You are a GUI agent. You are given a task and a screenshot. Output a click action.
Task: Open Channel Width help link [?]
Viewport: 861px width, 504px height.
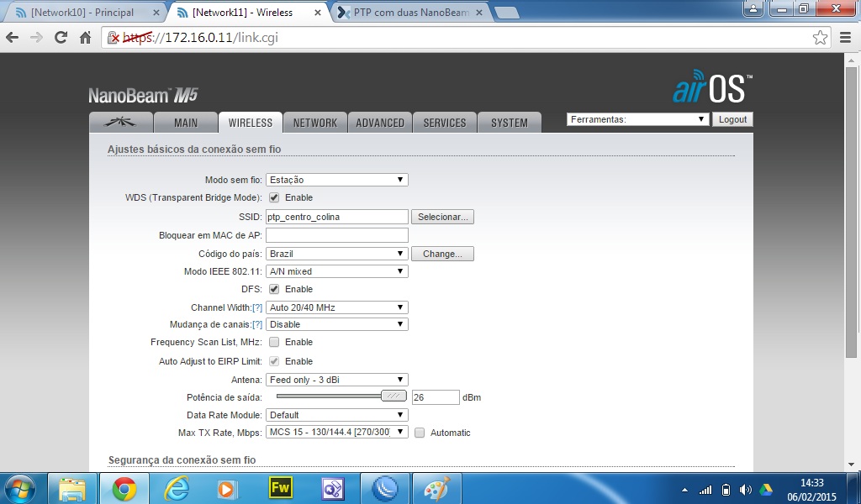pyautogui.click(x=257, y=307)
